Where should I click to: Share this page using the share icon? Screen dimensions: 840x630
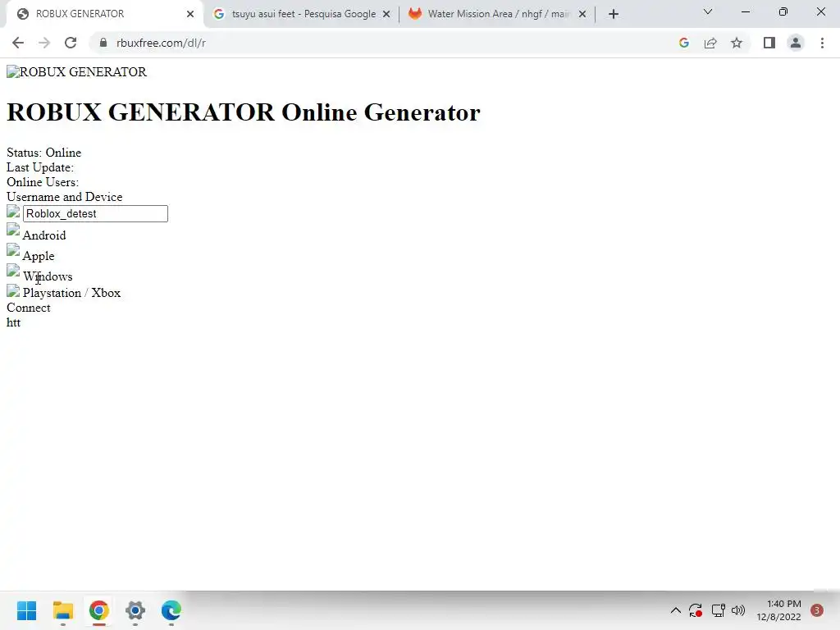tap(710, 43)
